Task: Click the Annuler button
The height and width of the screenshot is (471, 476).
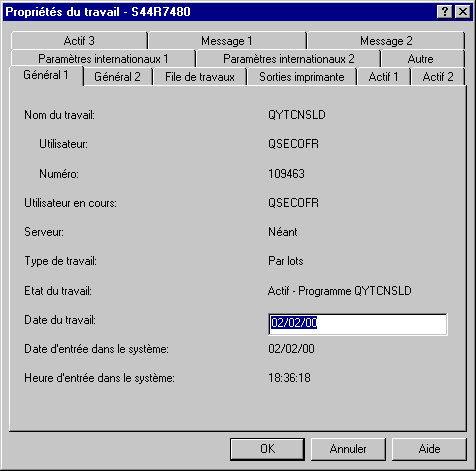Action: tap(348, 449)
